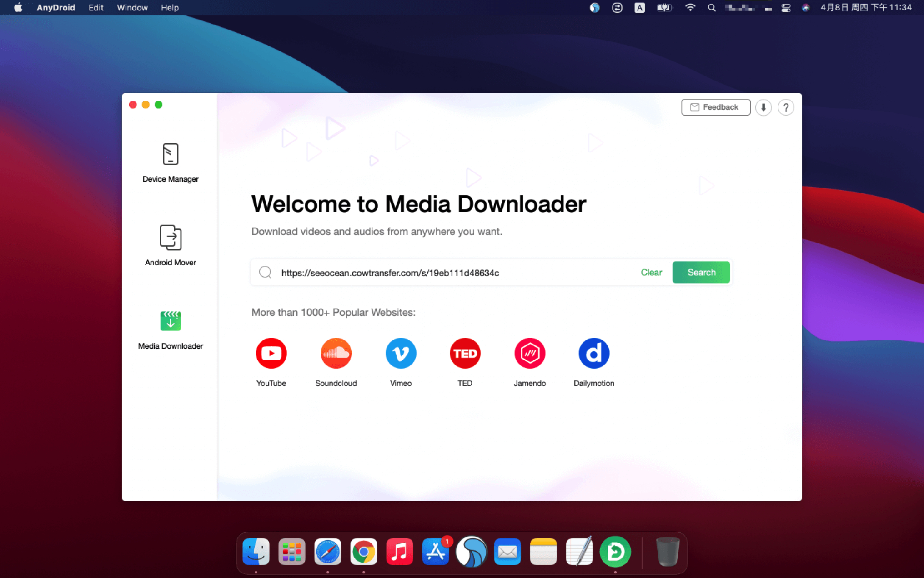Open TextEdit from the Dock
924x578 pixels.
579,552
